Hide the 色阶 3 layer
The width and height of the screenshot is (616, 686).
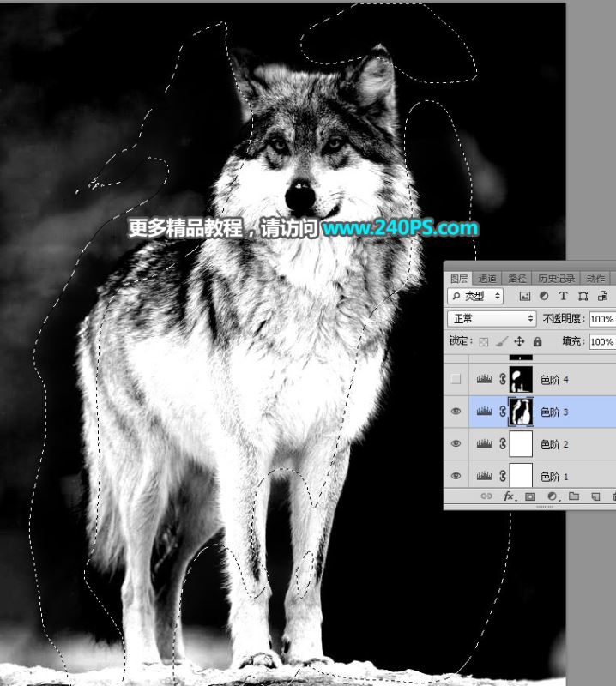point(456,412)
